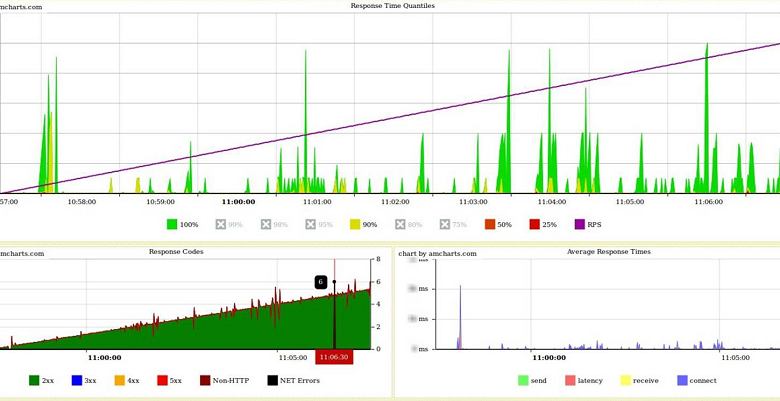Toggle the black NET Errors legend marker
This screenshot has height=401, width=780.
pyautogui.click(x=272, y=380)
